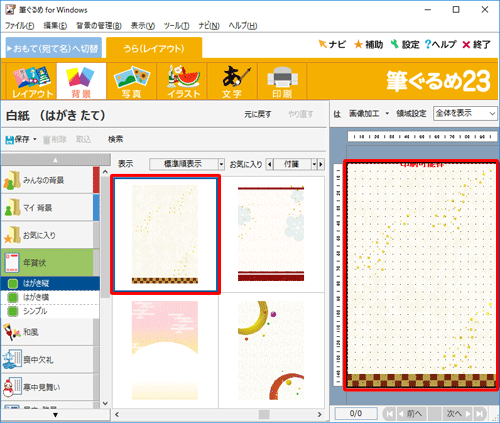Select the 年賀状 category
The height and width of the screenshot is (423, 500).
pyautogui.click(x=47, y=263)
